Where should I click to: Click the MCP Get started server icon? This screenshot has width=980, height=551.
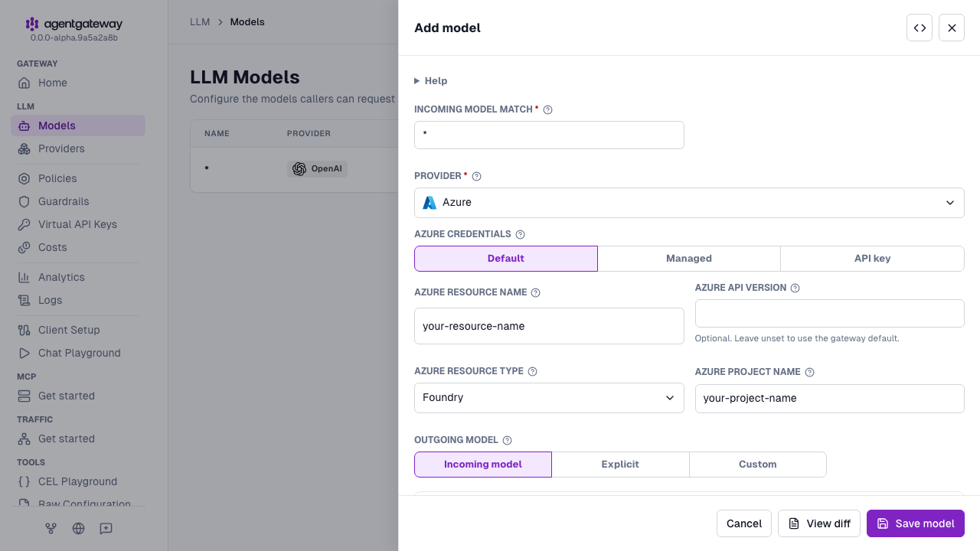pos(24,396)
